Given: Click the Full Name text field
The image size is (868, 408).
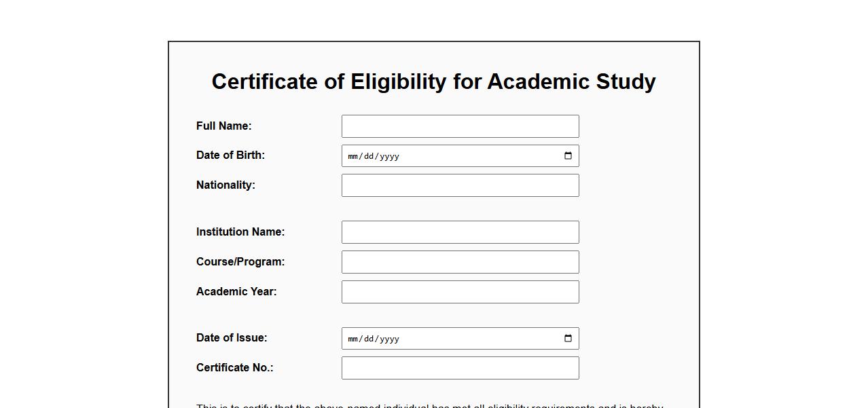Looking at the screenshot, I should pyautogui.click(x=460, y=126).
